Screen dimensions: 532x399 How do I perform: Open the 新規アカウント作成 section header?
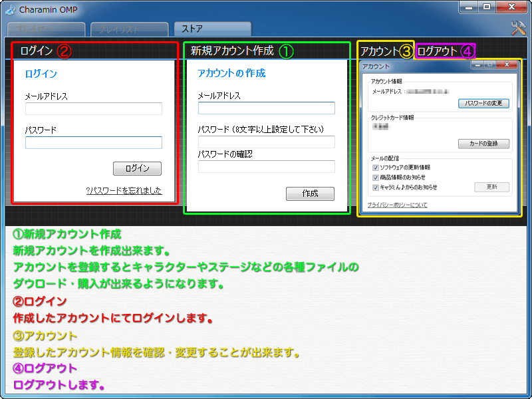pos(232,51)
